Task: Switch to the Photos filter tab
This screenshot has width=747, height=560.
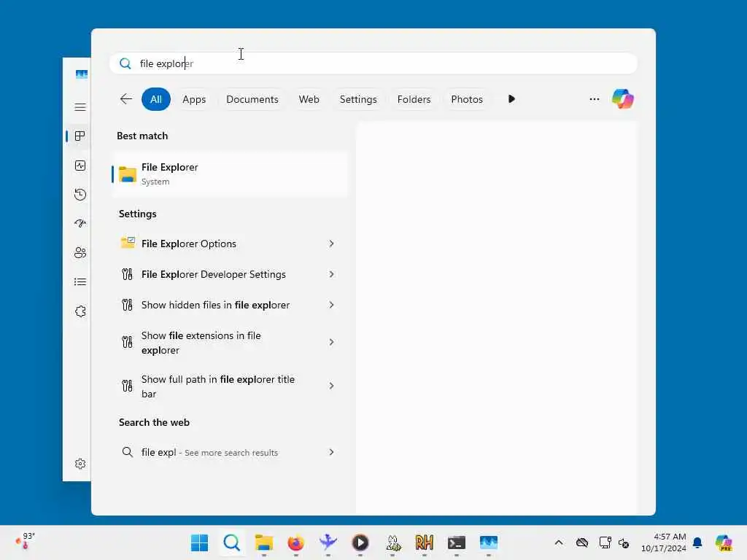Action: click(467, 99)
